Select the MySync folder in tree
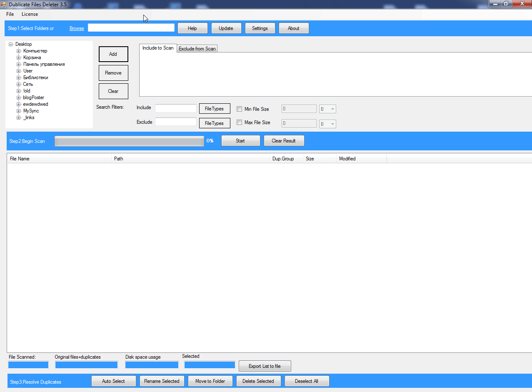This screenshot has height=392, width=532. [x=31, y=111]
